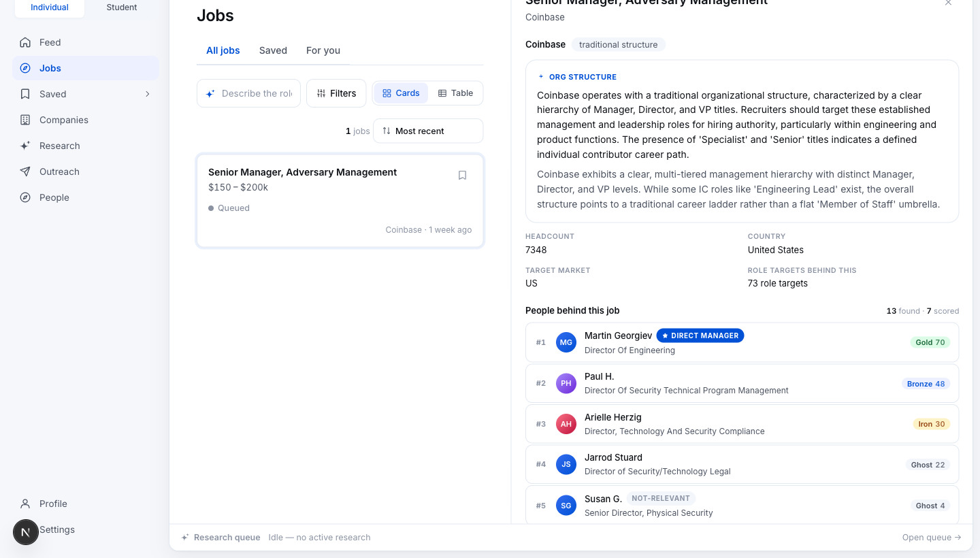Open the People icon in sidebar
Viewport: 980px width, 558px height.
(x=25, y=197)
